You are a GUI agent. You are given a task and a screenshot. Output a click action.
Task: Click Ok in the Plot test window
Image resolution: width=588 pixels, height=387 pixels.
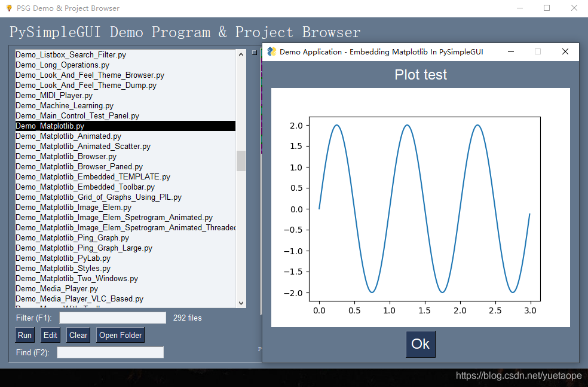pos(420,344)
